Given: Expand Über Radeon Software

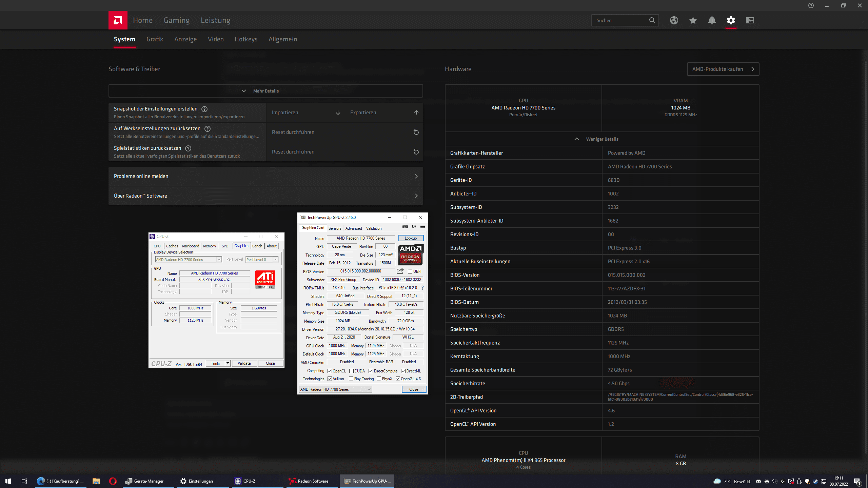Looking at the screenshot, I should coord(266,196).
